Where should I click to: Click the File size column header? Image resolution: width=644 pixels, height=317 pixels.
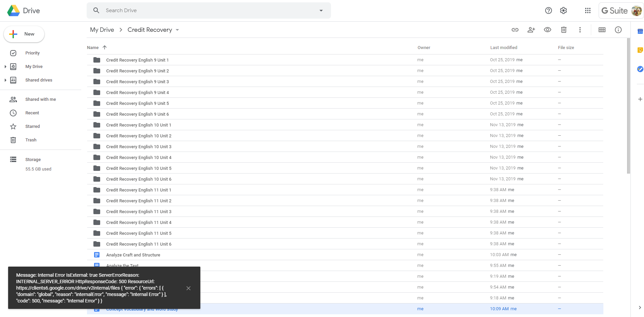[566, 48]
